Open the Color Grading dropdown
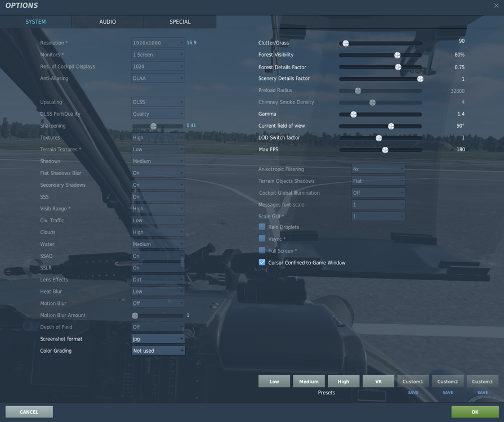 (158, 351)
